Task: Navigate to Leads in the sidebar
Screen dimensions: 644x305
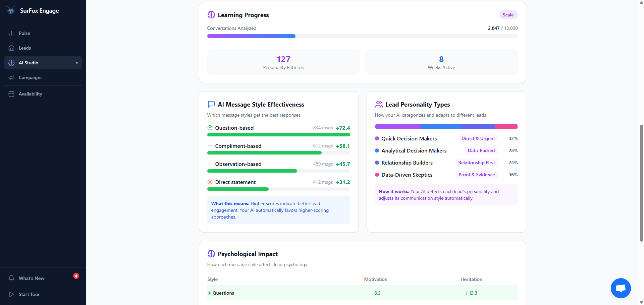Action: 24,48
